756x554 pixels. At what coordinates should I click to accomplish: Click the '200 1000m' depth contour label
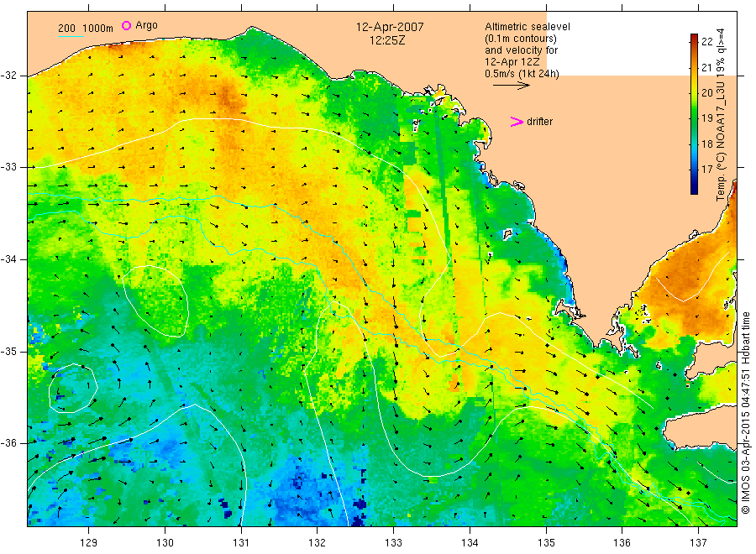click(86, 29)
